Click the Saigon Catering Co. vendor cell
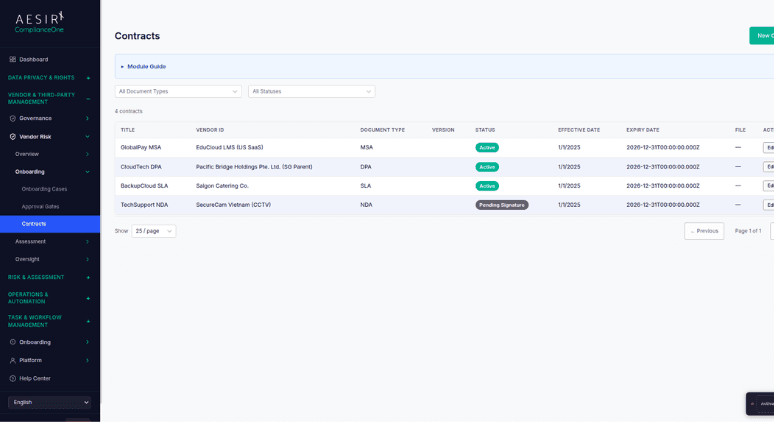Image resolution: width=774 pixels, height=422 pixels. click(x=222, y=186)
